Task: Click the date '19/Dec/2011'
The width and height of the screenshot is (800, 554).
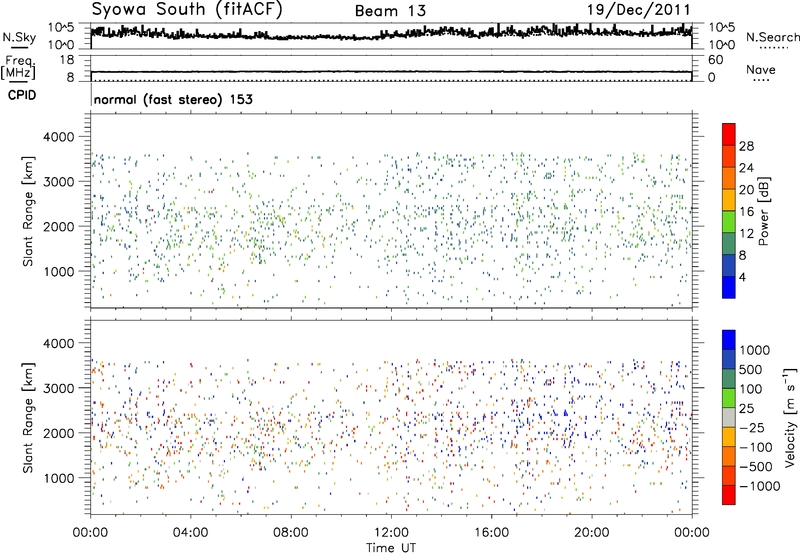Action: point(638,10)
